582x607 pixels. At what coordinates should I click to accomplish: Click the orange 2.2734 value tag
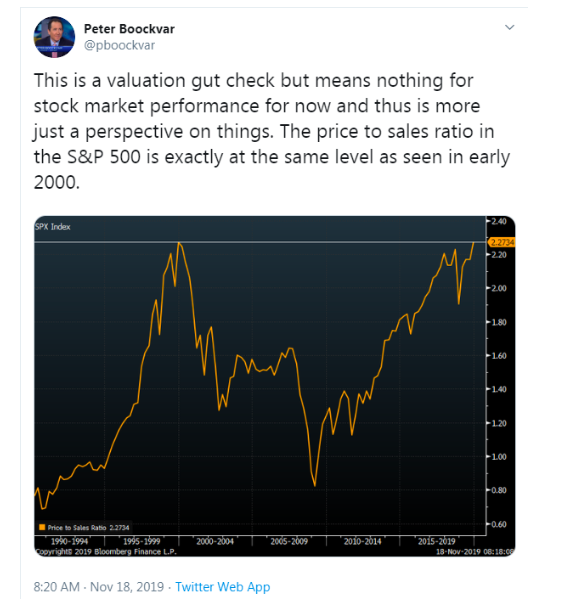tap(502, 242)
